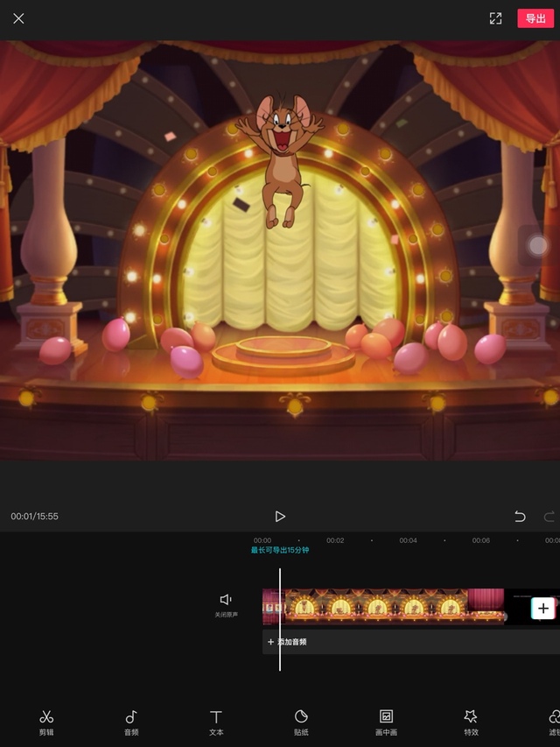Open the 音频 audio tool

click(x=131, y=722)
